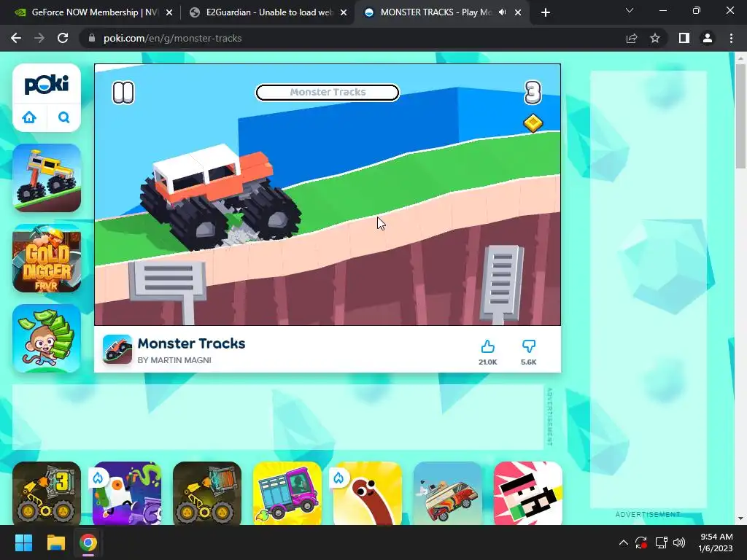The width and height of the screenshot is (747, 560).
Task: Open Poki search magnifier icon
Action: pyautogui.click(x=64, y=117)
